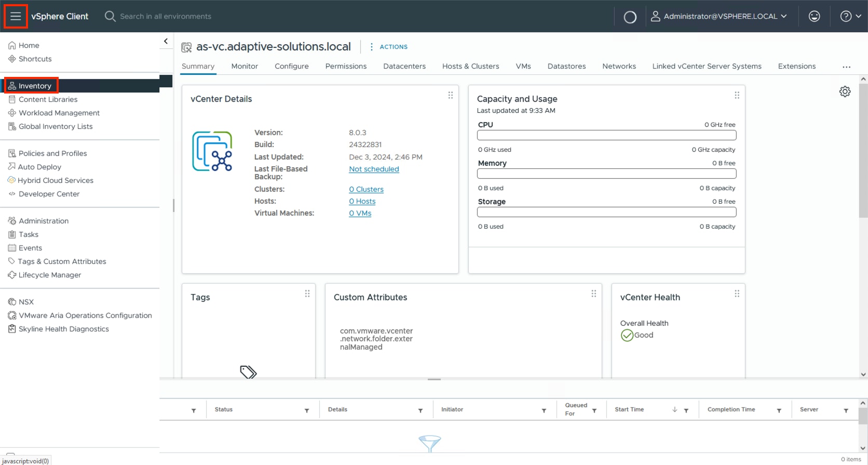Image resolution: width=868 pixels, height=465 pixels.
Task: Switch to the Networks tab
Action: point(619,66)
